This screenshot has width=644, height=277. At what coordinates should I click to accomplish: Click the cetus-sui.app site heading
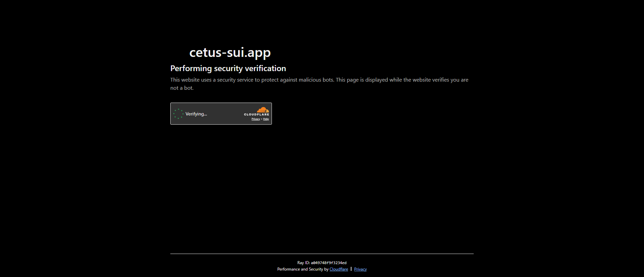pos(230,52)
